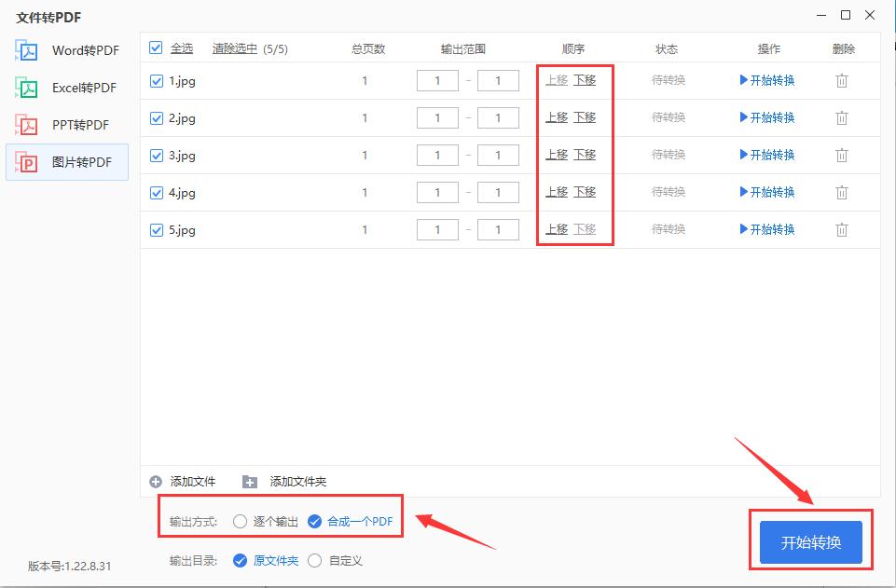Viewport: 896px width, 588px height.
Task: Click the start range input of 1.jpg
Action: coord(436,81)
